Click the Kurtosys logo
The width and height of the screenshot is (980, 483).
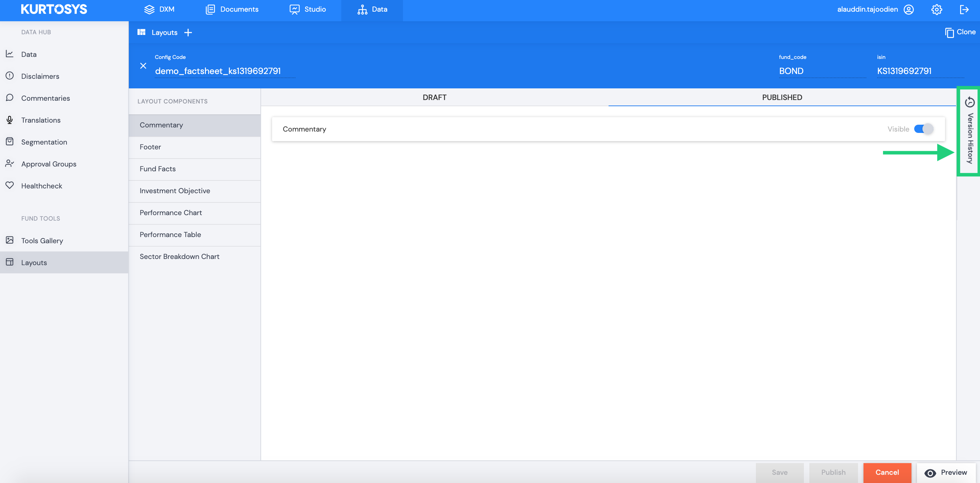tap(54, 9)
